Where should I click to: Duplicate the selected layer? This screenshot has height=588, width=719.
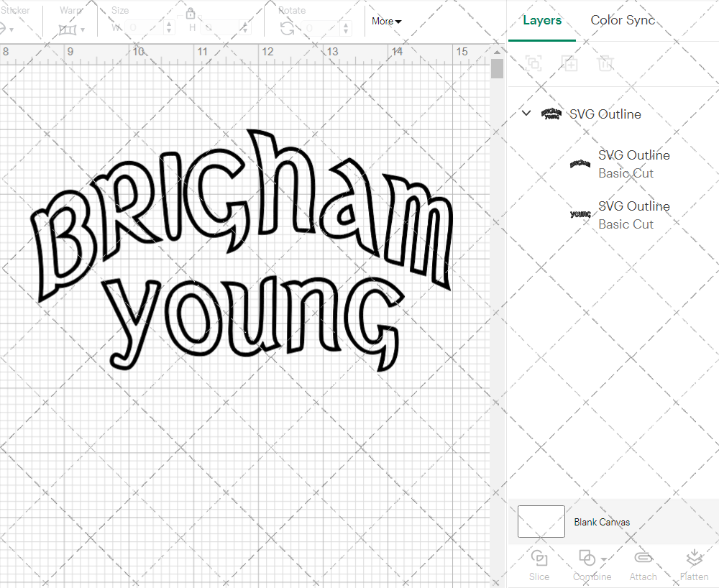[570, 63]
